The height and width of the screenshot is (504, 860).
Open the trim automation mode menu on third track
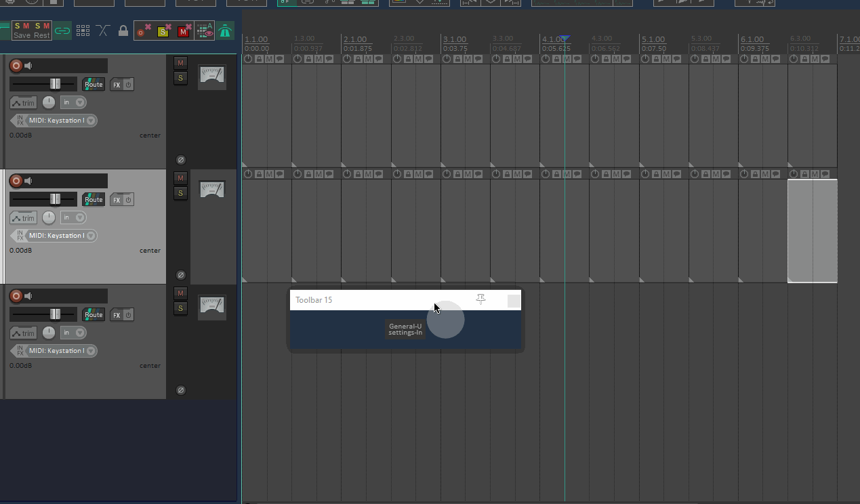click(x=23, y=333)
